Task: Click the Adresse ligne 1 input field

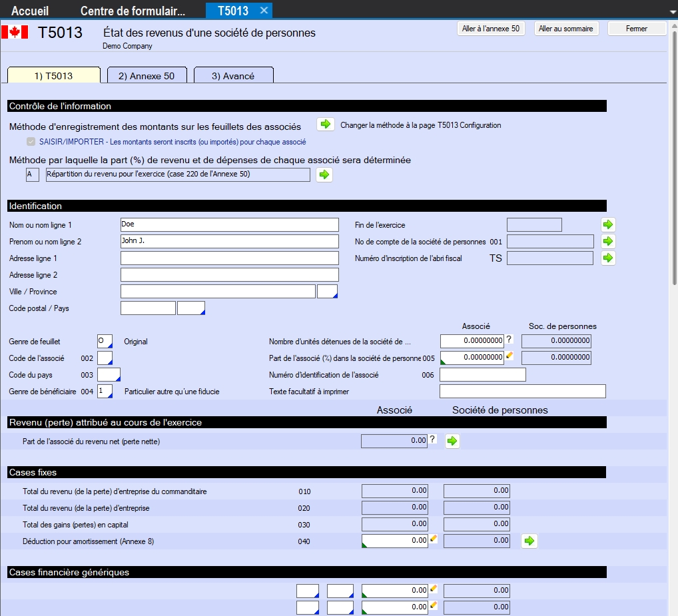Action: tap(229, 258)
